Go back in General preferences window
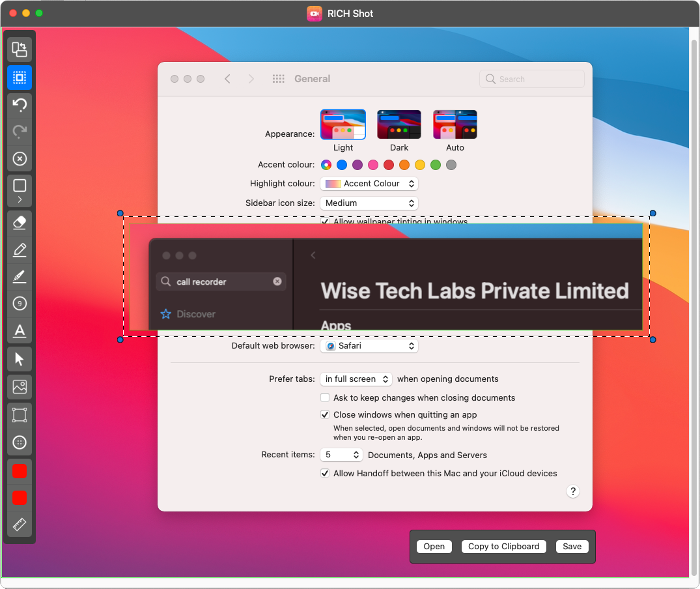 (x=227, y=79)
